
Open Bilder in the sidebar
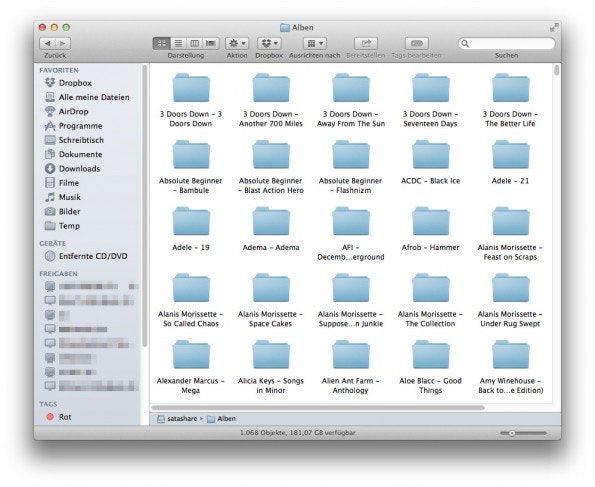(63, 211)
